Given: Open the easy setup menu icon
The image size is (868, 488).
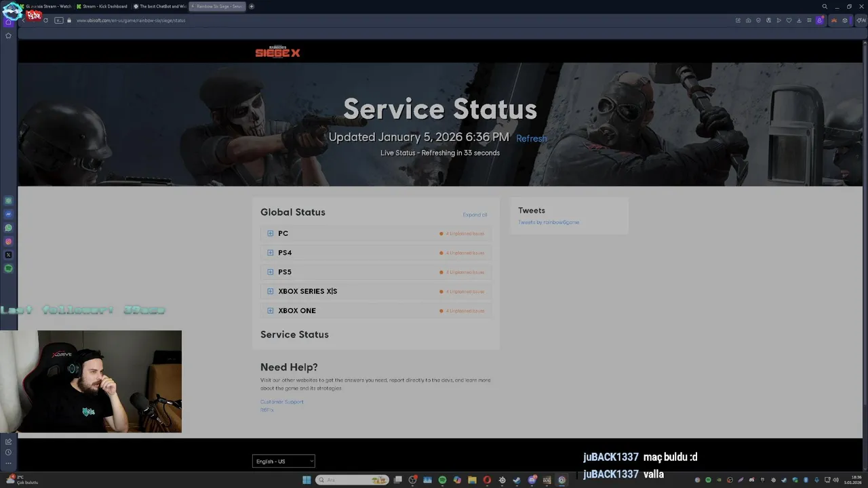Looking at the screenshot, I should 809,20.
